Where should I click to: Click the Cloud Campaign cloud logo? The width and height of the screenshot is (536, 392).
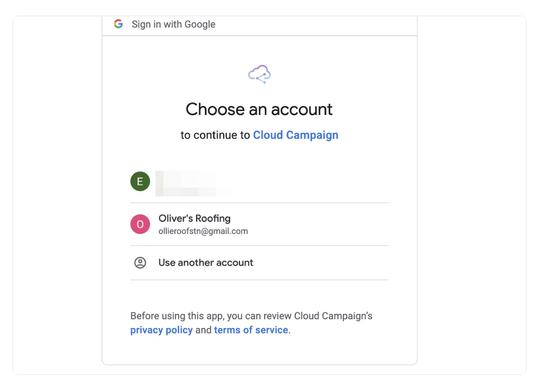[259, 74]
